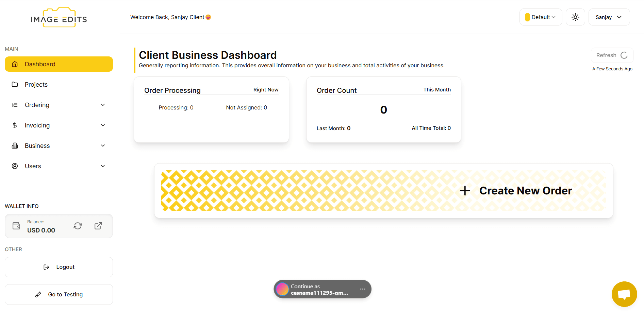Click the Go to Testing button
The image size is (644, 312).
59,295
